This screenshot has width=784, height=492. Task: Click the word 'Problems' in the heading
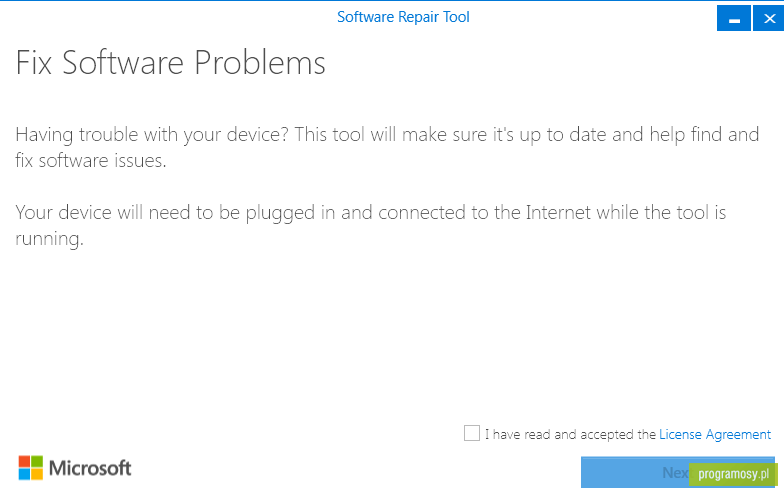(260, 63)
